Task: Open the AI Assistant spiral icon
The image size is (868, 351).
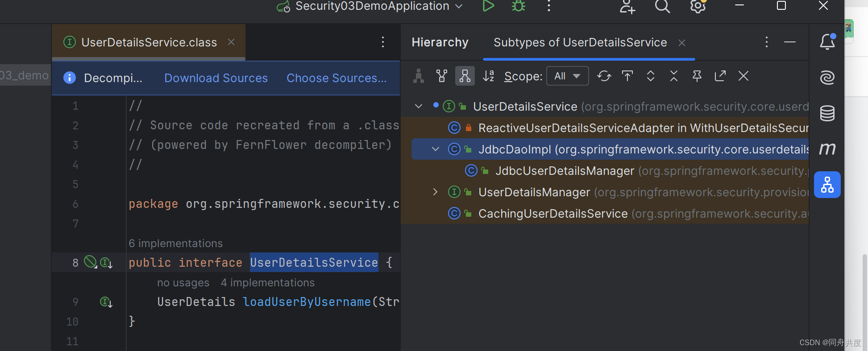Action: 827,78
